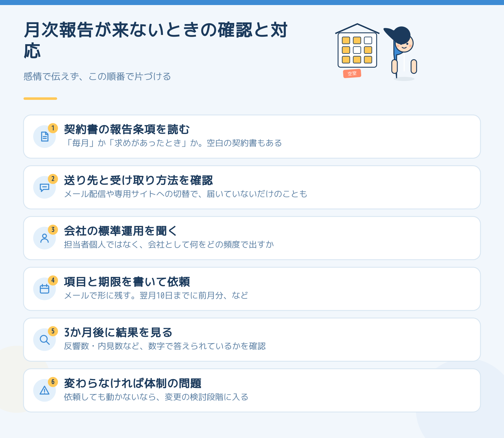This screenshot has height=438, width=504.
Task: Click description 反響数・内見数など
Action: click(102, 346)
